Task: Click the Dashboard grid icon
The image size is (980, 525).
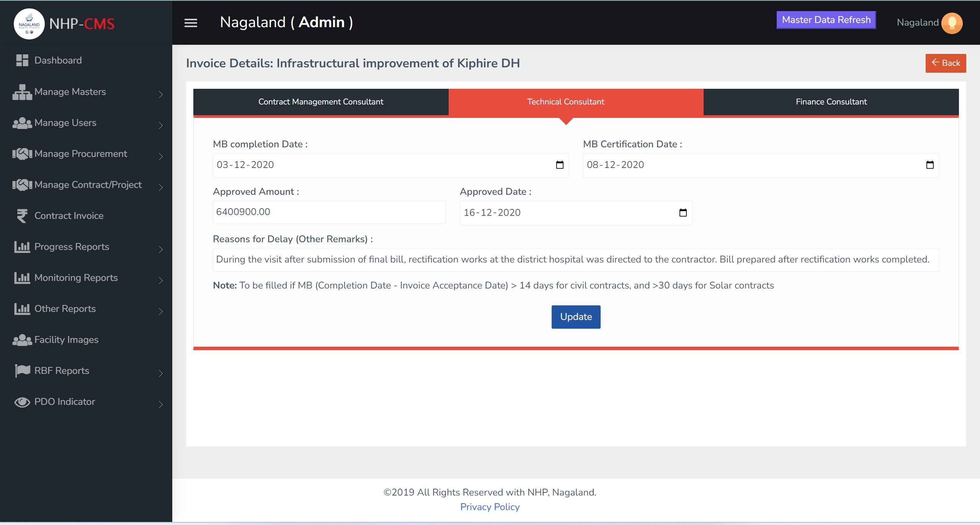Action: [x=22, y=60]
